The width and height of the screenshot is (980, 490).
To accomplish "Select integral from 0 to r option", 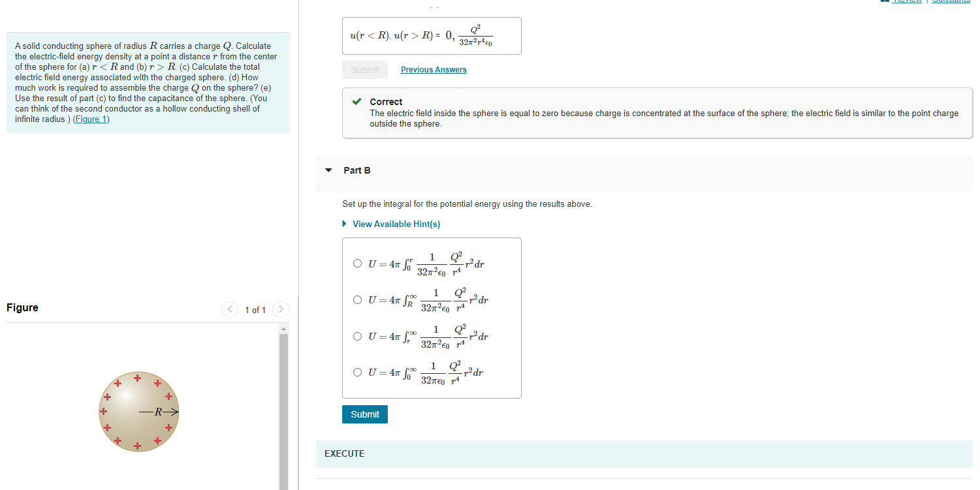I will click(357, 264).
